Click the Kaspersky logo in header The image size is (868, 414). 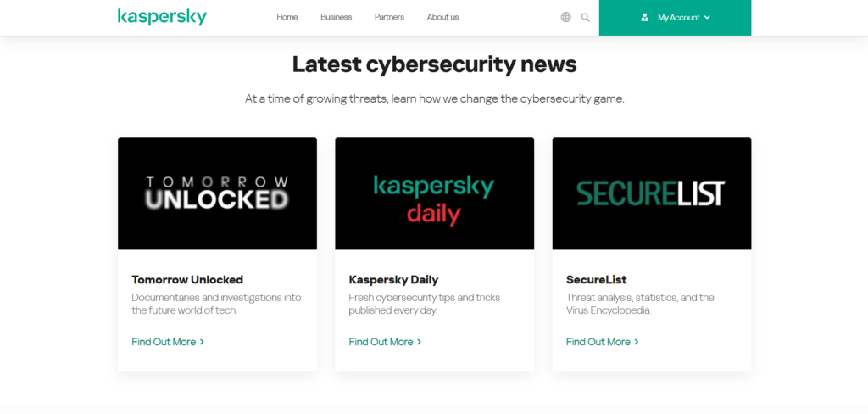[162, 17]
